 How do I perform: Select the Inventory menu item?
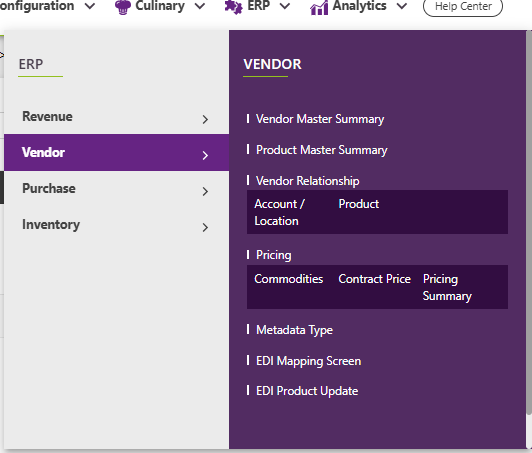(x=116, y=224)
